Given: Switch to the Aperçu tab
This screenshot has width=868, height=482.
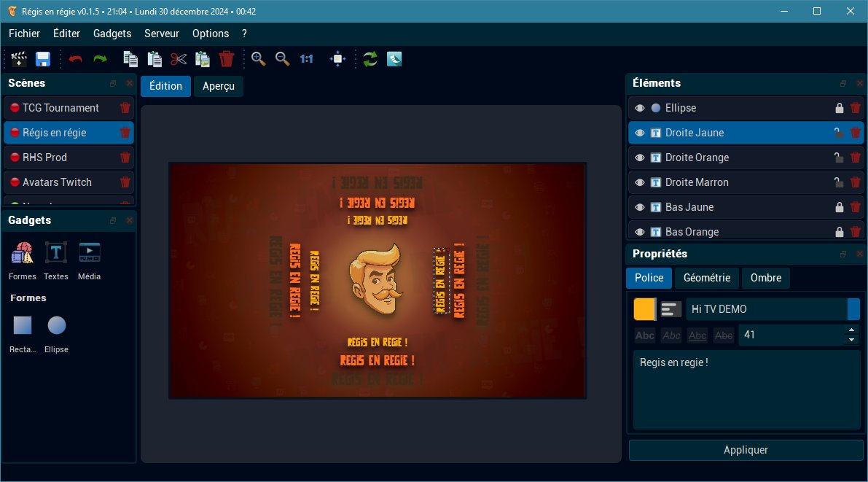Looking at the screenshot, I should (x=219, y=87).
